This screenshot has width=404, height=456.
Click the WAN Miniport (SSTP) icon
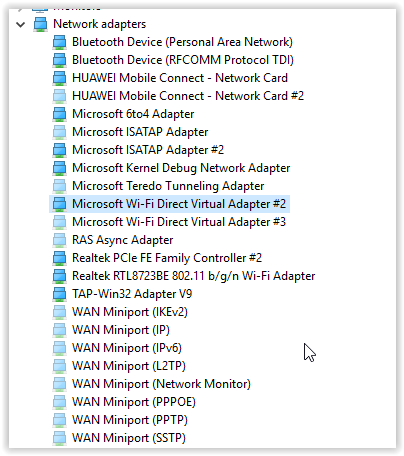click(59, 438)
